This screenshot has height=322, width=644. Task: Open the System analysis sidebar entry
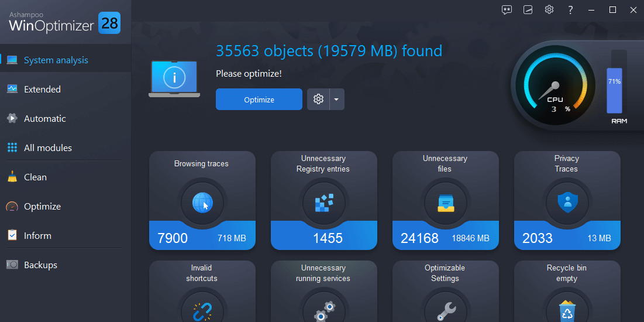click(66, 60)
